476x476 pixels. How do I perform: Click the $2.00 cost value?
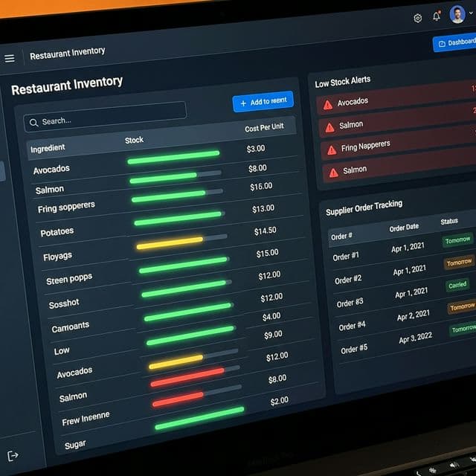point(280,402)
